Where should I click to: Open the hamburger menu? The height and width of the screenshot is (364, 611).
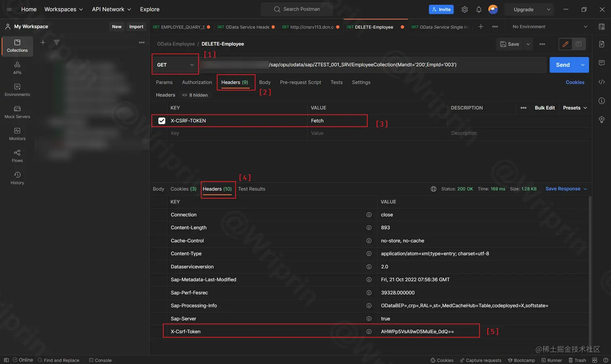[9, 9]
